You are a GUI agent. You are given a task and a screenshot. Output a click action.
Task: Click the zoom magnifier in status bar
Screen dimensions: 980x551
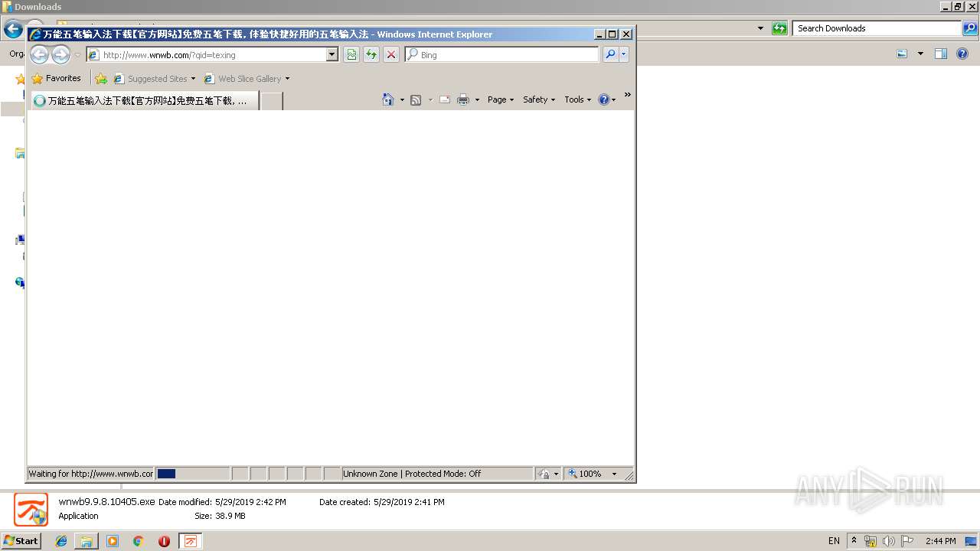point(572,474)
